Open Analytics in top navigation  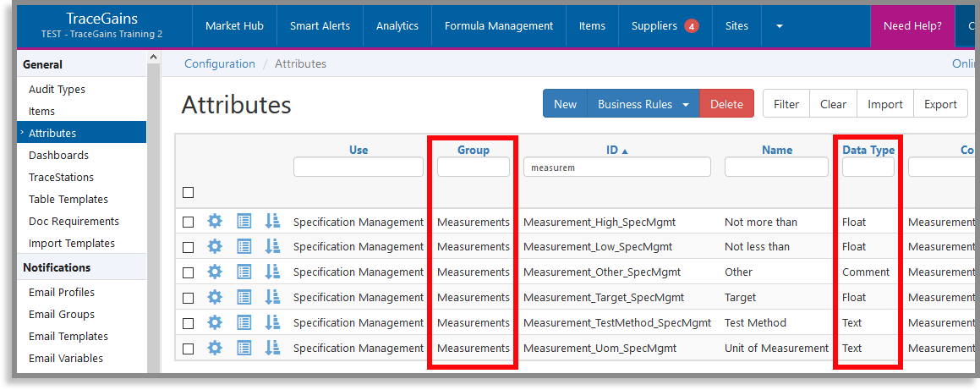tap(397, 26)
